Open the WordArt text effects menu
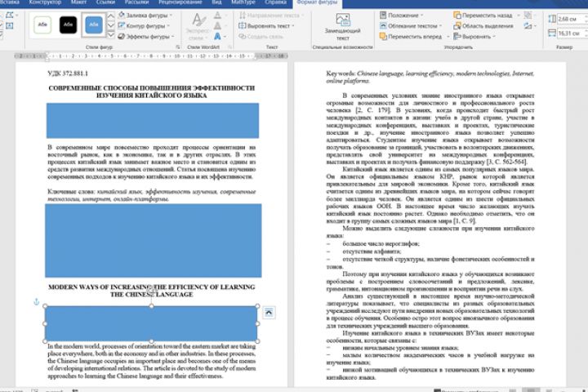The height and width of the screenshot is (392, 588). (x=220, y=37)
